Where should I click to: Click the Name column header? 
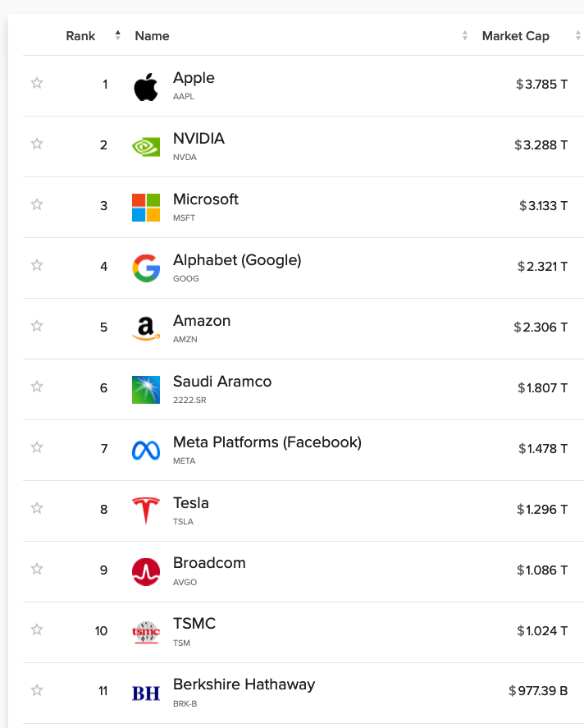click(152, 36)
